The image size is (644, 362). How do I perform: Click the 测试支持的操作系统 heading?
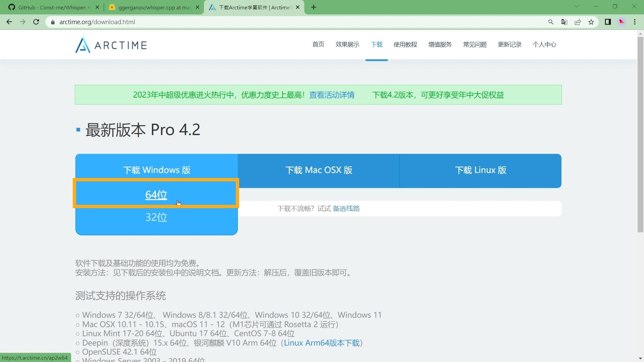120,296
